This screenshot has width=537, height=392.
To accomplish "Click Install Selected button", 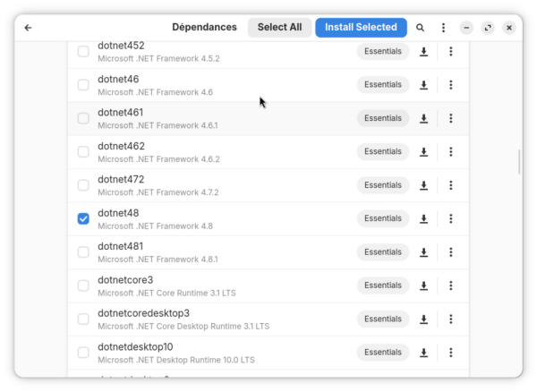I will [x=361, y=28].
